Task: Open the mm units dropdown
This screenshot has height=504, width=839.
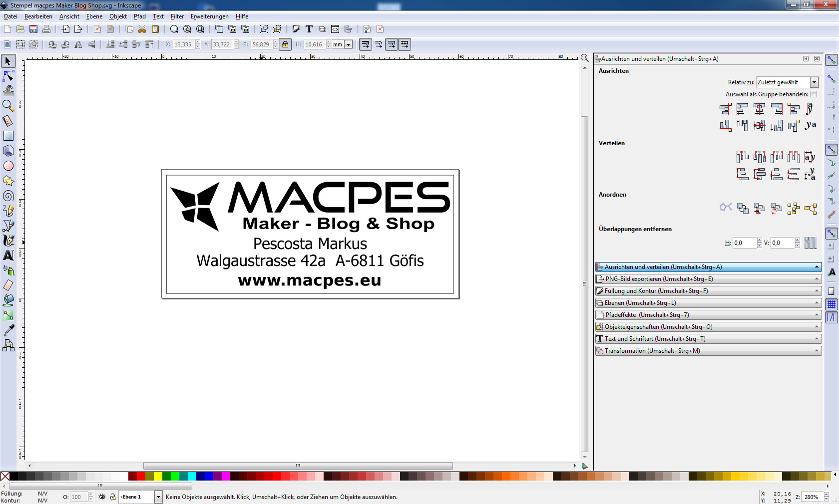Action: (x=349, y=44)
